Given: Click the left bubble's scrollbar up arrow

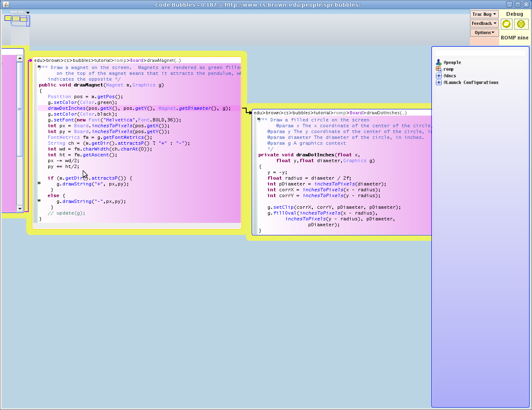Looking at the screenshot, I should pyautogui.click(x=20, y=59).
